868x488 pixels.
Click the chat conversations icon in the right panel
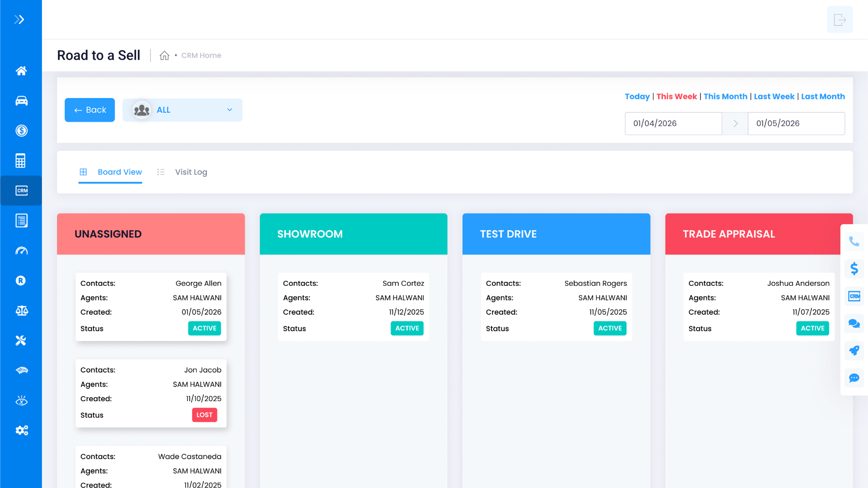pyautogui.click(x=854, y=323)
